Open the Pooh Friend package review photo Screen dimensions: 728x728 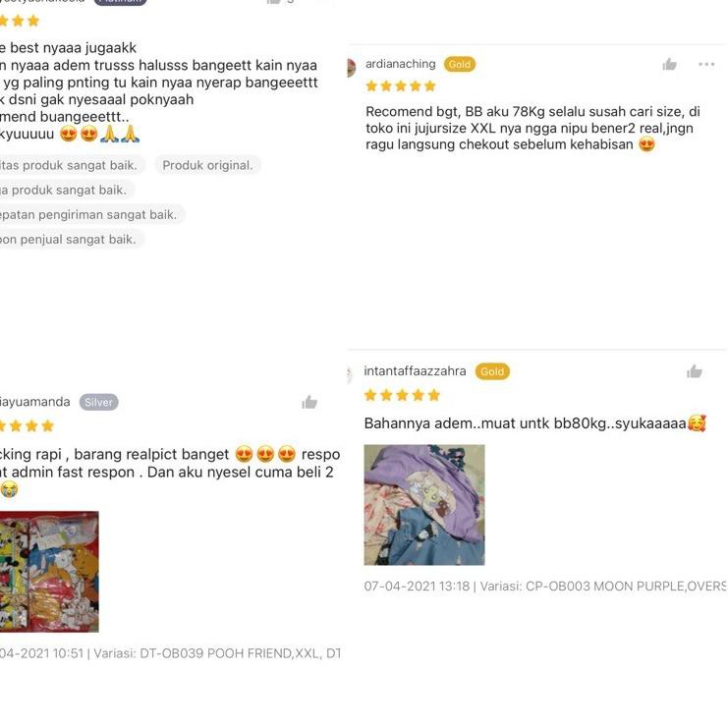coord(49,572)
